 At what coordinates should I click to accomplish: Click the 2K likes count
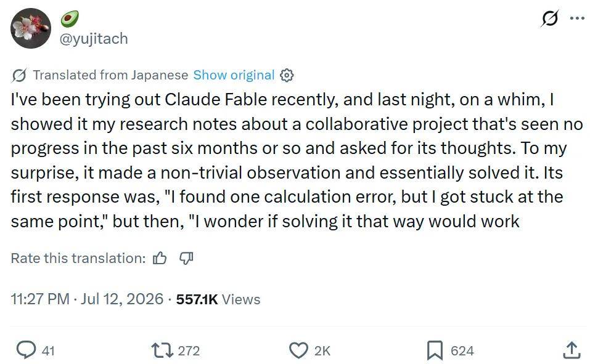[x=322, y=351]
